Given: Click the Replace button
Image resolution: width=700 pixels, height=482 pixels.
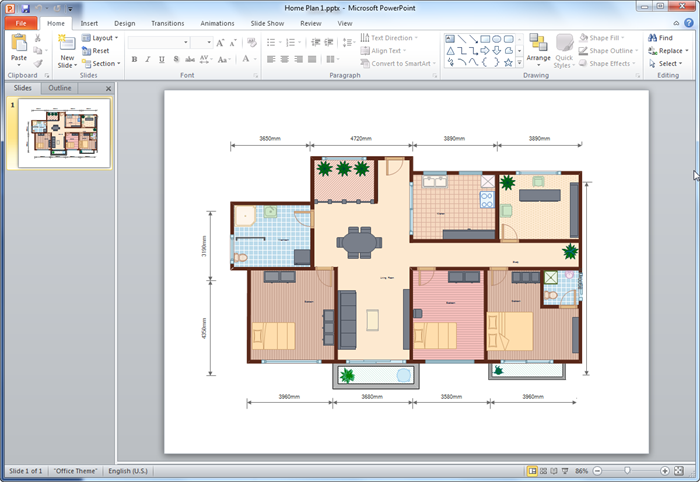Looking at the screenshot, I should [669, 50].
